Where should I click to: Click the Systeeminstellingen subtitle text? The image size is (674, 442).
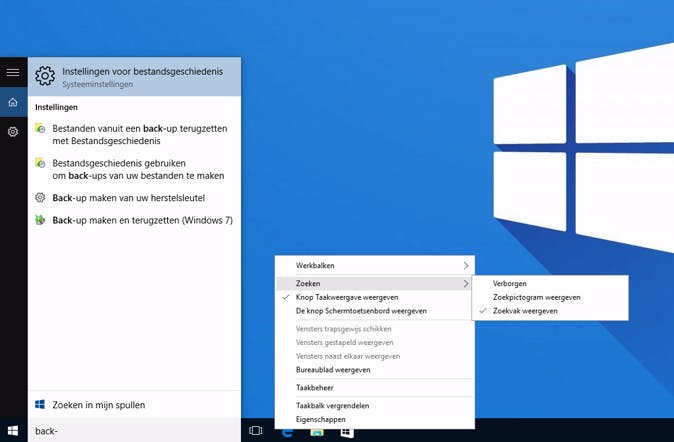98,84
